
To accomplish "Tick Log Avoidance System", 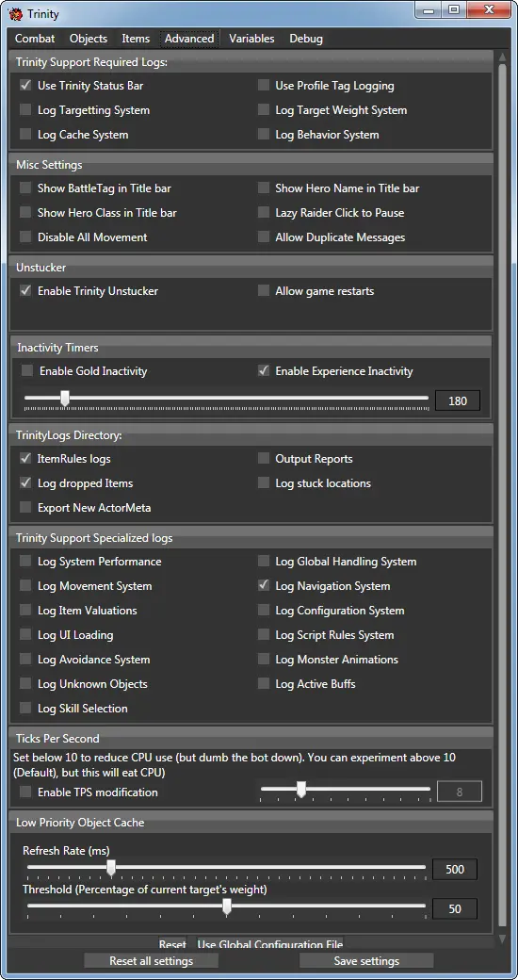I will click(x=25, y=660).
